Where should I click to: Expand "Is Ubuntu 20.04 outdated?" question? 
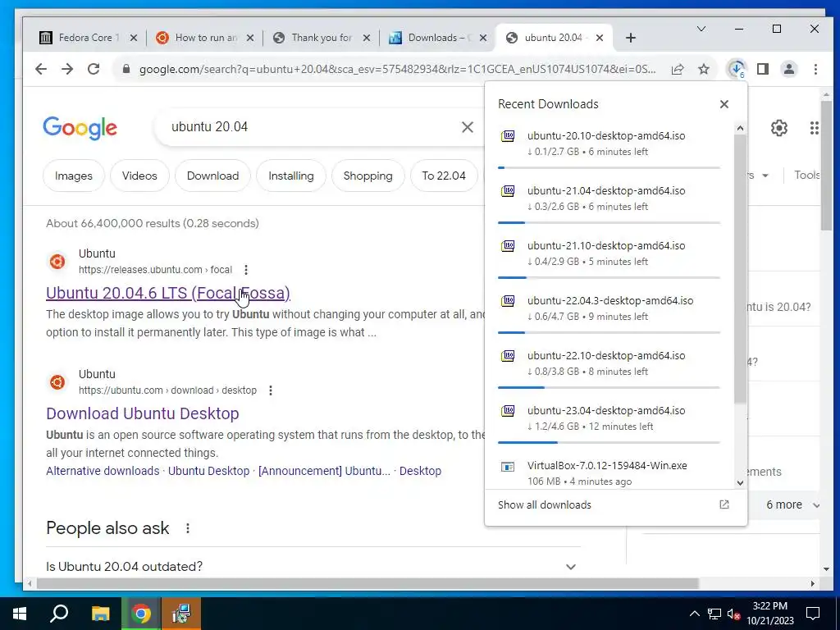(x=313, y=566)
